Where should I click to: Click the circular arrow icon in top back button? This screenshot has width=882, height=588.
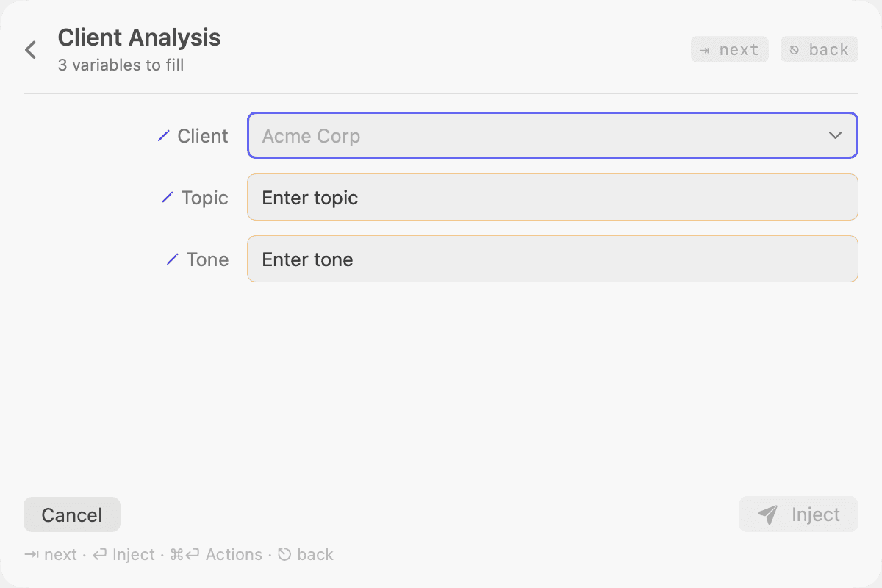pos(795,50)
